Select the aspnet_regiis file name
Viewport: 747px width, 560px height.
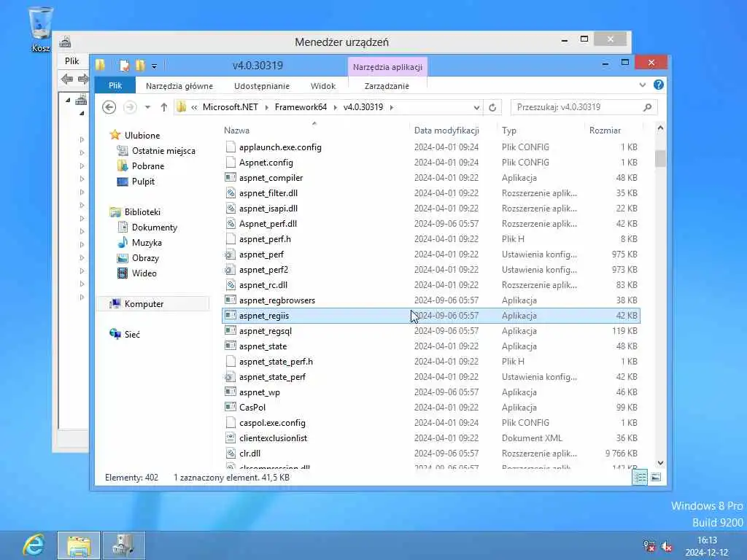click(264, 316)
